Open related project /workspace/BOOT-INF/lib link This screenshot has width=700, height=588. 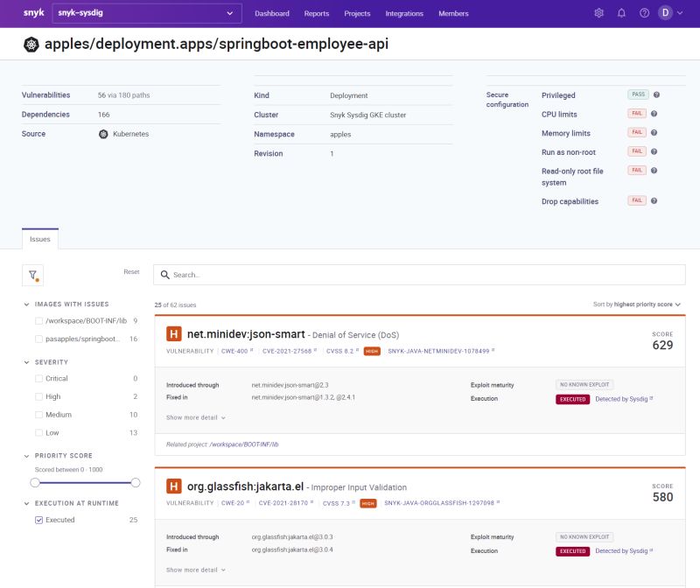pos(244,444)
